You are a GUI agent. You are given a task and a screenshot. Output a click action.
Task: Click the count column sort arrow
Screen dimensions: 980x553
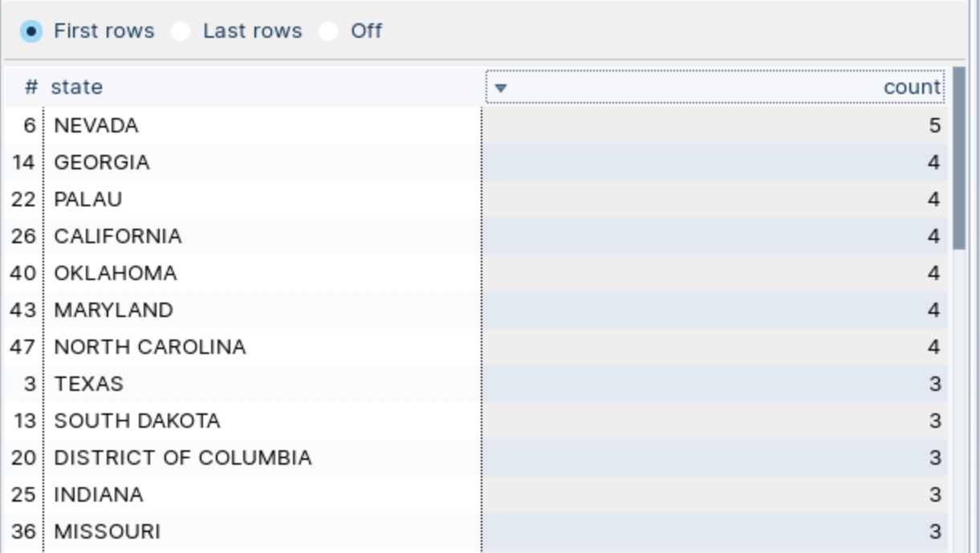501,87
